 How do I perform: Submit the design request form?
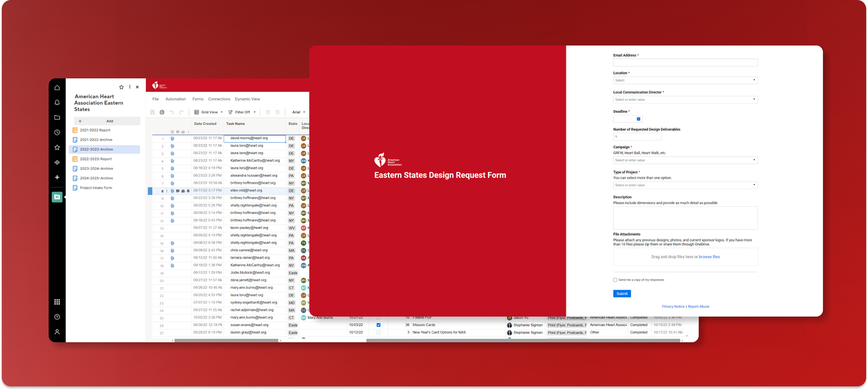(x=622, y=294)
